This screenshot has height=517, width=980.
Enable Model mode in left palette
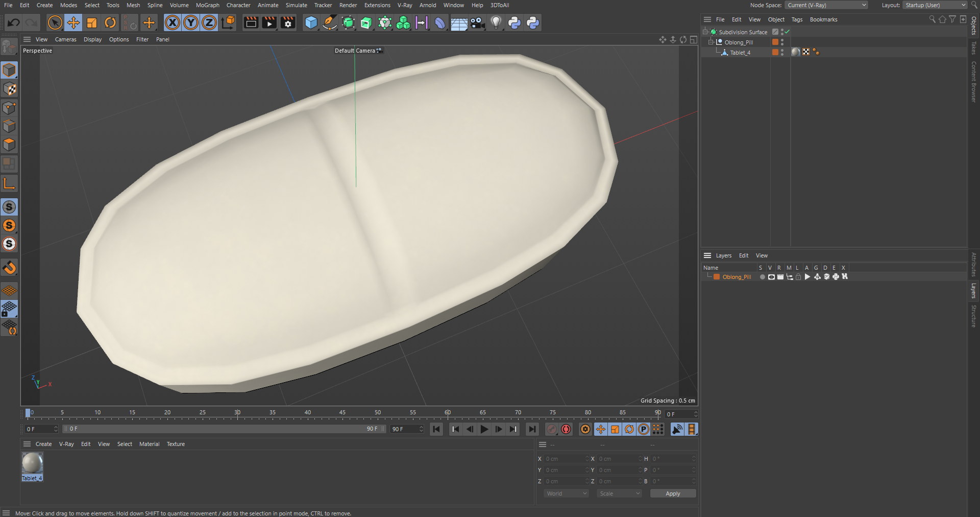9,70
